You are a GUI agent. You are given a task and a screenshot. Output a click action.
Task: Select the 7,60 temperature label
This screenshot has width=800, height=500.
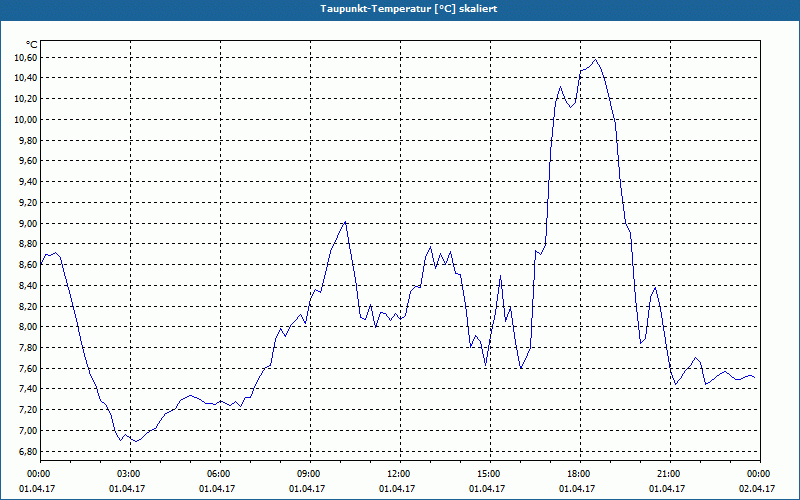click(x=28, y=368)
